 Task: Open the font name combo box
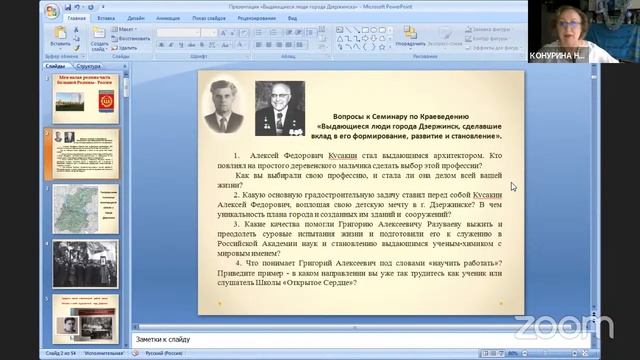click(179, 33)
